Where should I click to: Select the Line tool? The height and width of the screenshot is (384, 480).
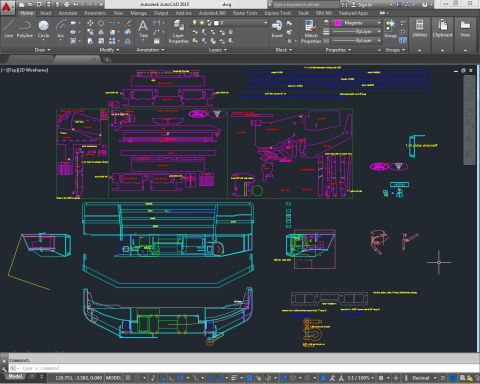pos(9,29)
